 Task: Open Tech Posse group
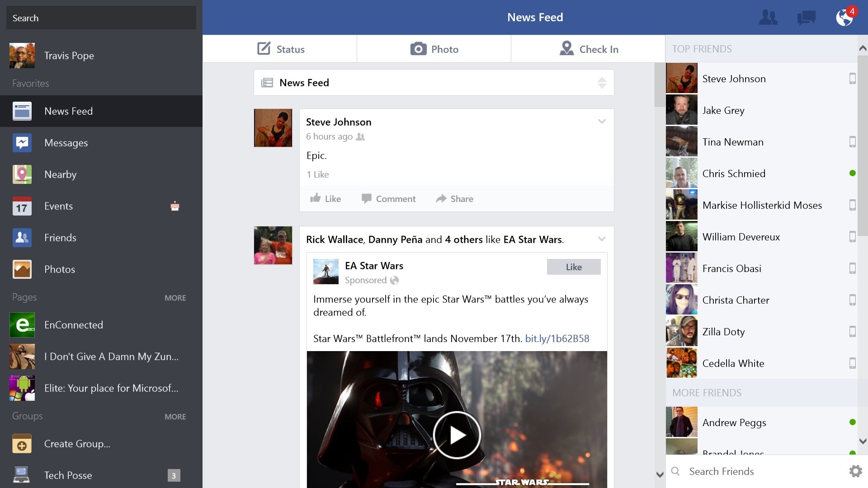101,475
